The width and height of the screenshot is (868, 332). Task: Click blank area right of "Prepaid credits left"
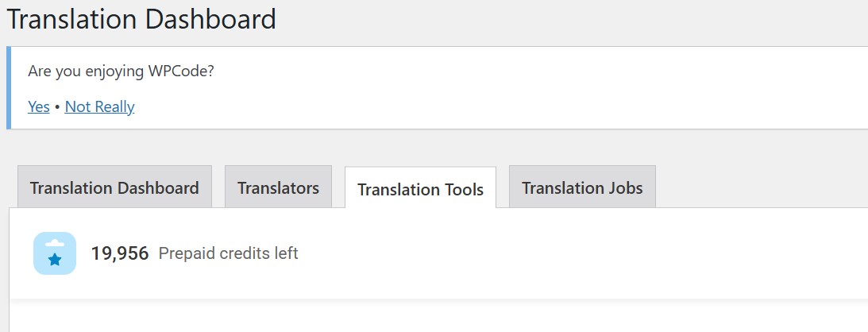556,253
